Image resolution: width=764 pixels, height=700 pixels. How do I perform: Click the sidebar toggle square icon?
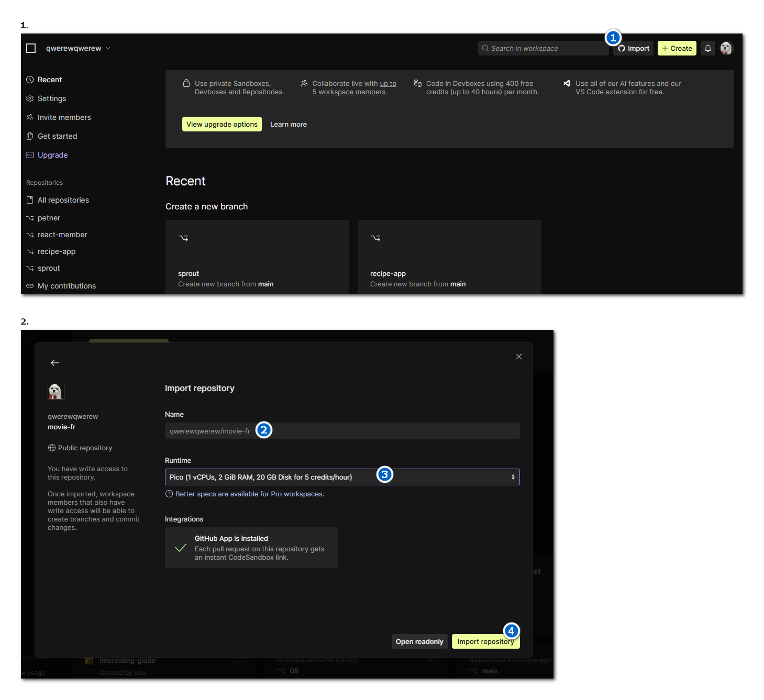coord(31,48)
